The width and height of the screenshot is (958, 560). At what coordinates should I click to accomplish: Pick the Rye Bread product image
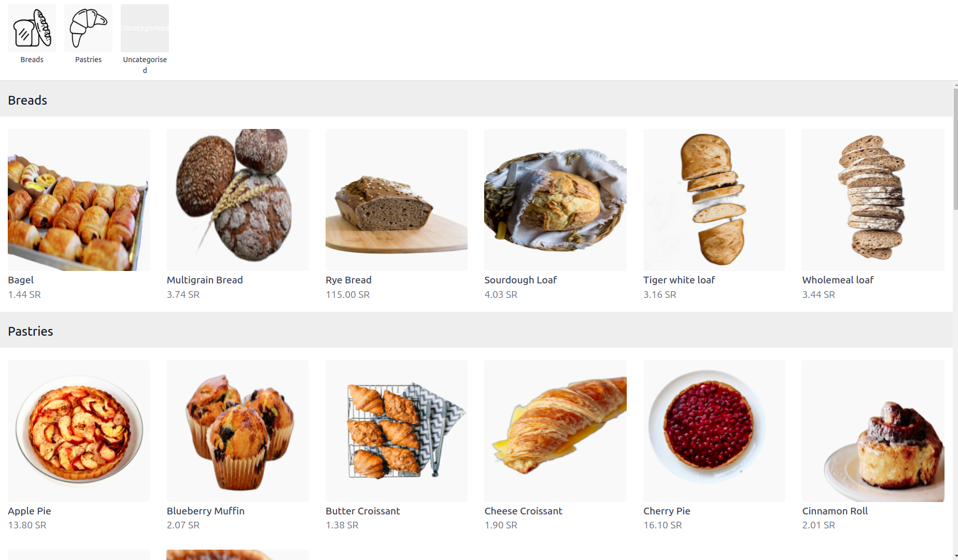pos(397,200)
